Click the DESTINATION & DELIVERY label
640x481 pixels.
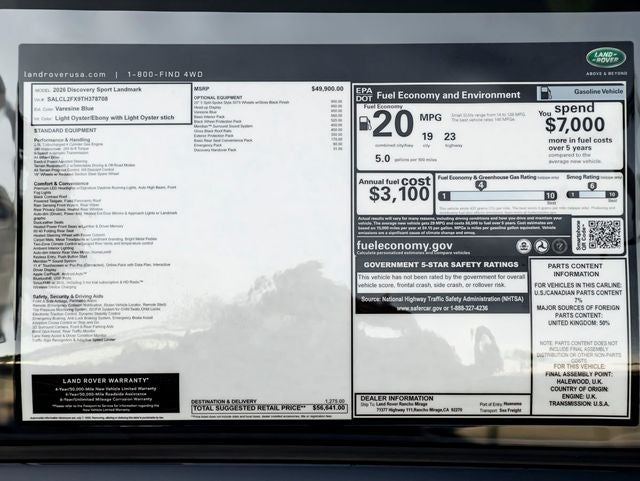pyautogui.click(x=224, y=401)
